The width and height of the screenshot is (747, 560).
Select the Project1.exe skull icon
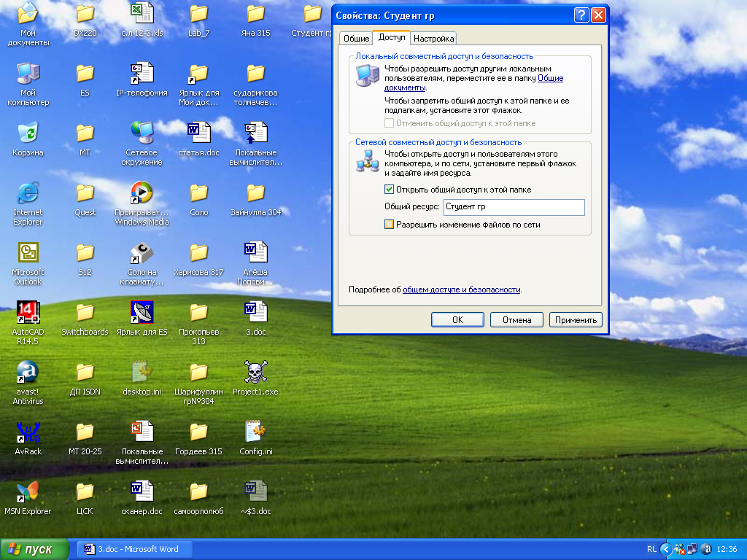pyautogui.click(x=256, y=372)
